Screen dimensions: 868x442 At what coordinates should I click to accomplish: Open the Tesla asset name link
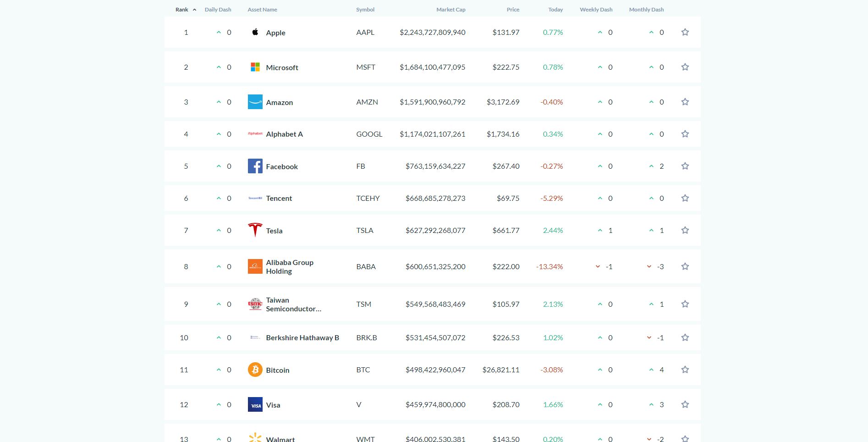274,231
